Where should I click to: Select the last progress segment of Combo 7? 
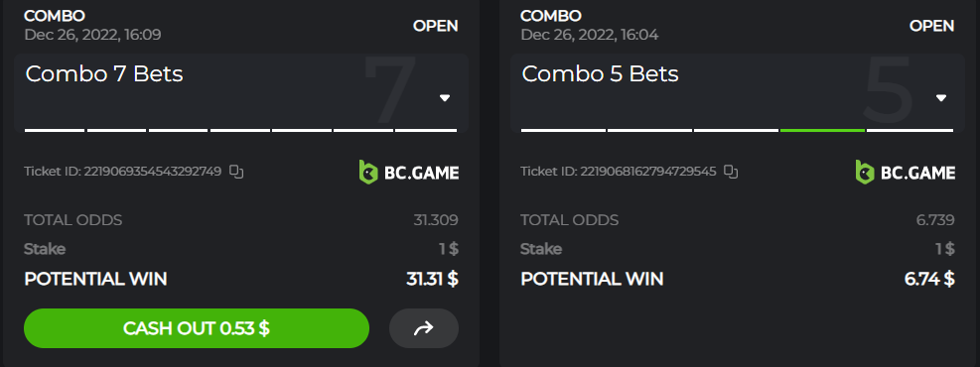click(x=426, y=131)
